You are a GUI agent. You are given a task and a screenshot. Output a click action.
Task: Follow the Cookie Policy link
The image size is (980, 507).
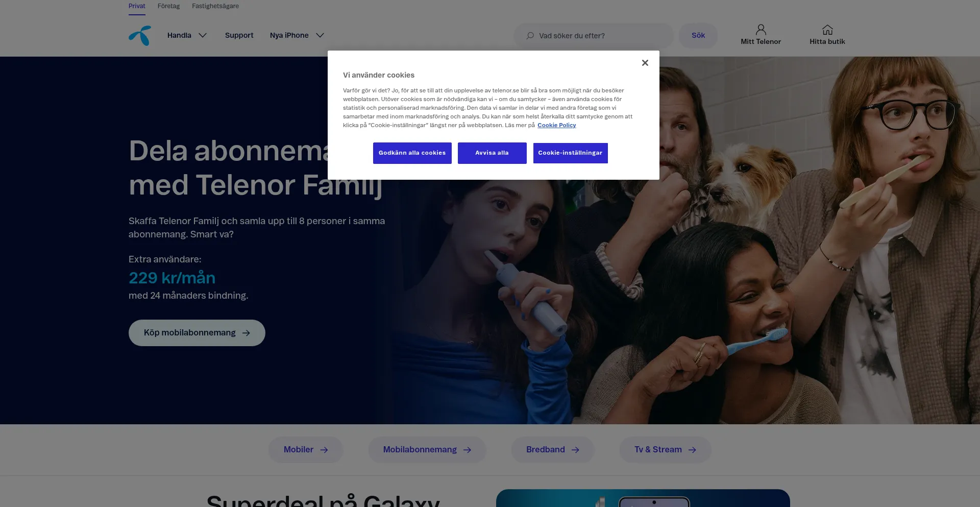[x=557, y=125]
